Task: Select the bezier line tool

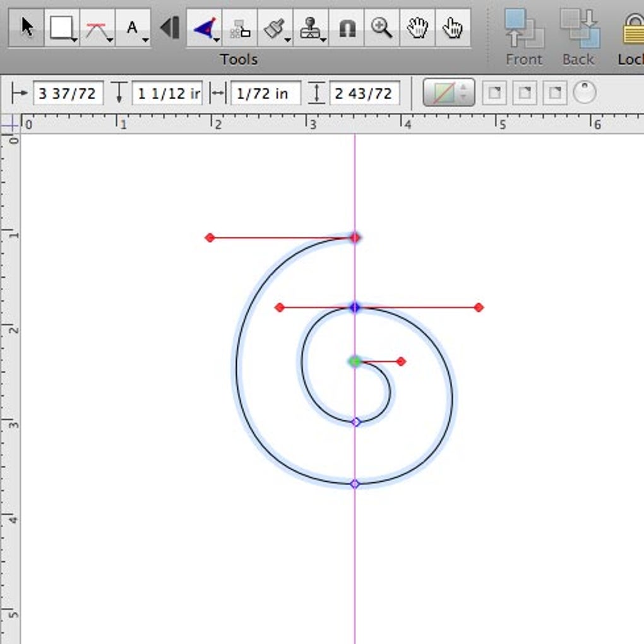Action: 97,28
